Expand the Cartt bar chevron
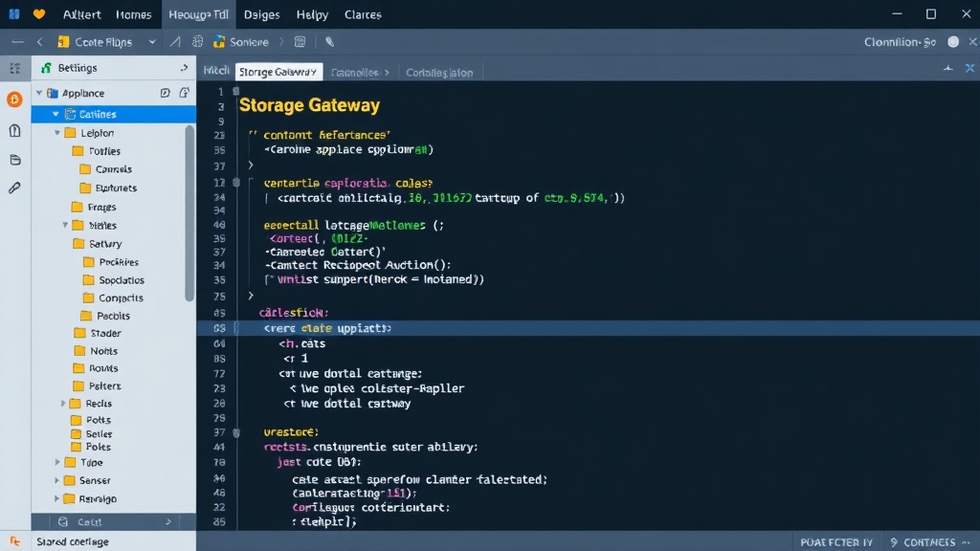Screen dimensions: 980x551 168,521
